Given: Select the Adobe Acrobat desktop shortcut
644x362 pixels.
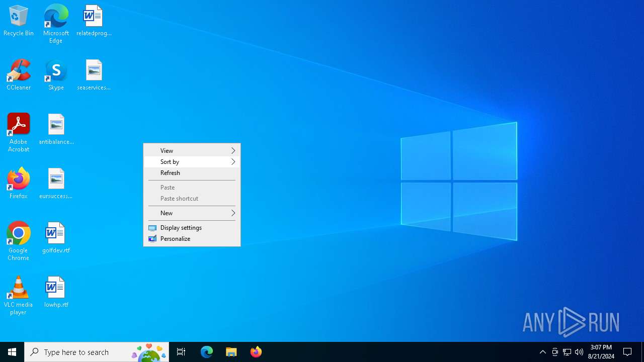Looking at the screenshot, I should click(19, 133).
